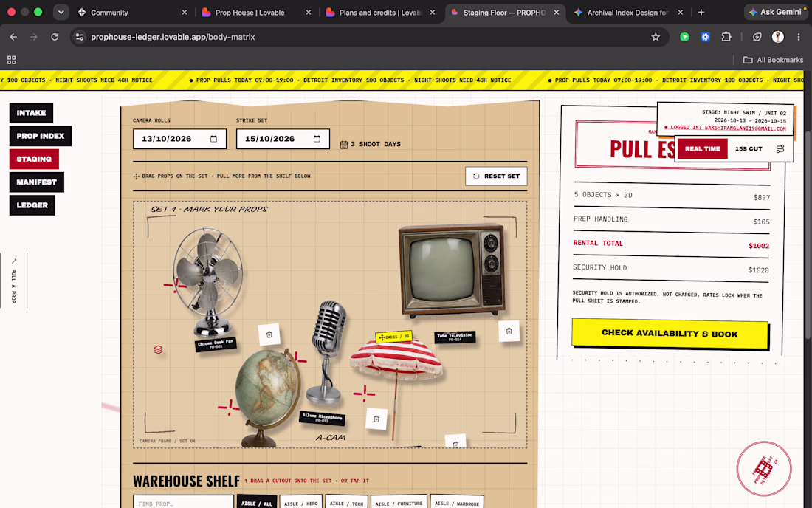Open pull estimate settings sliders icon

click(780, 149)
